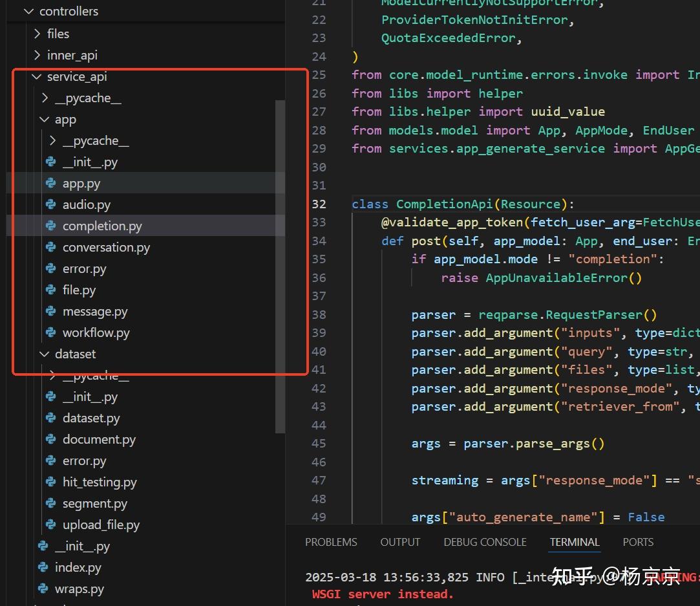Click Python icon beside file.py
Viewport: 700px width, 606px height.
[51, 290]
